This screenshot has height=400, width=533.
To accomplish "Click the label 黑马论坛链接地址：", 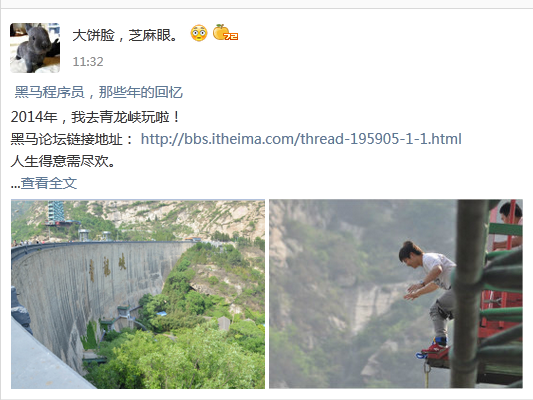I will (73, 139).
